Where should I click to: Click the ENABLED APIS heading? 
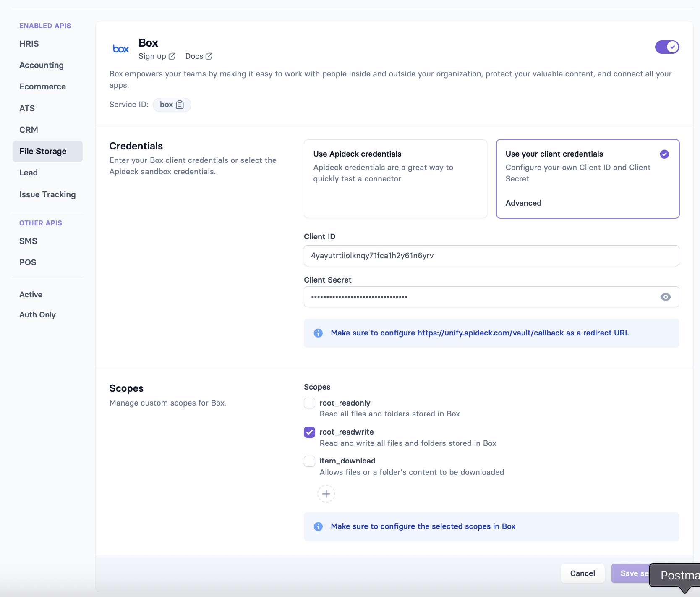(45, 26)
